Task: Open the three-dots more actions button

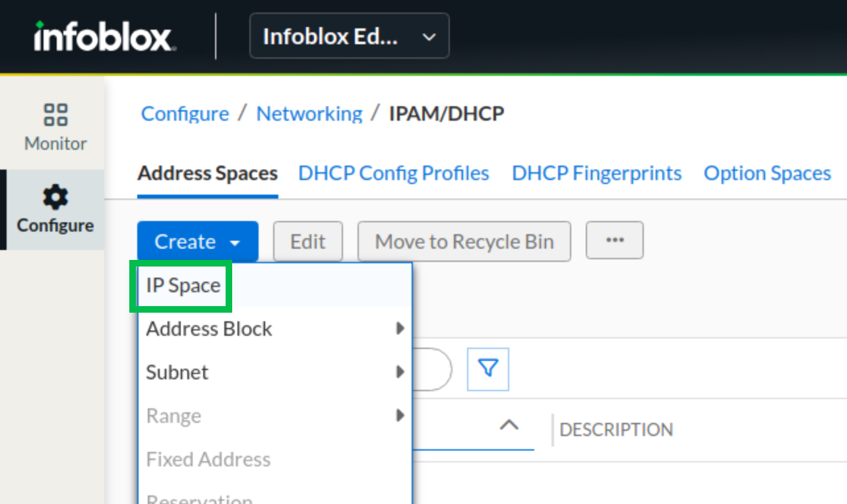Action: (x=614, y=241)
